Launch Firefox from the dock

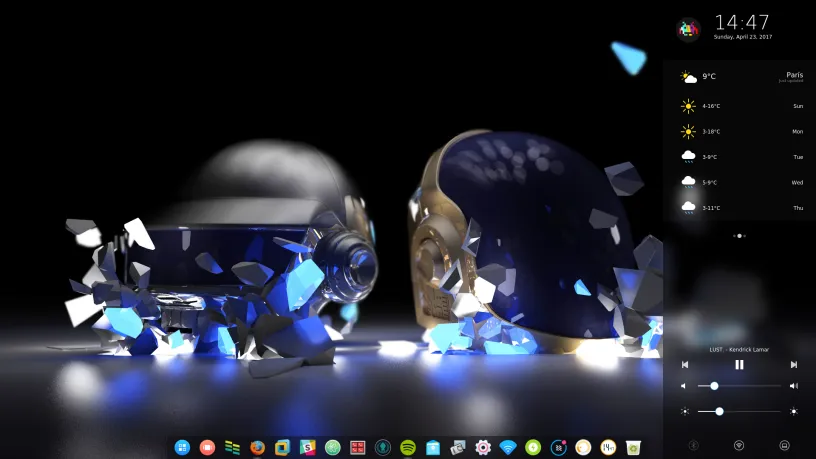click(257, 447)
